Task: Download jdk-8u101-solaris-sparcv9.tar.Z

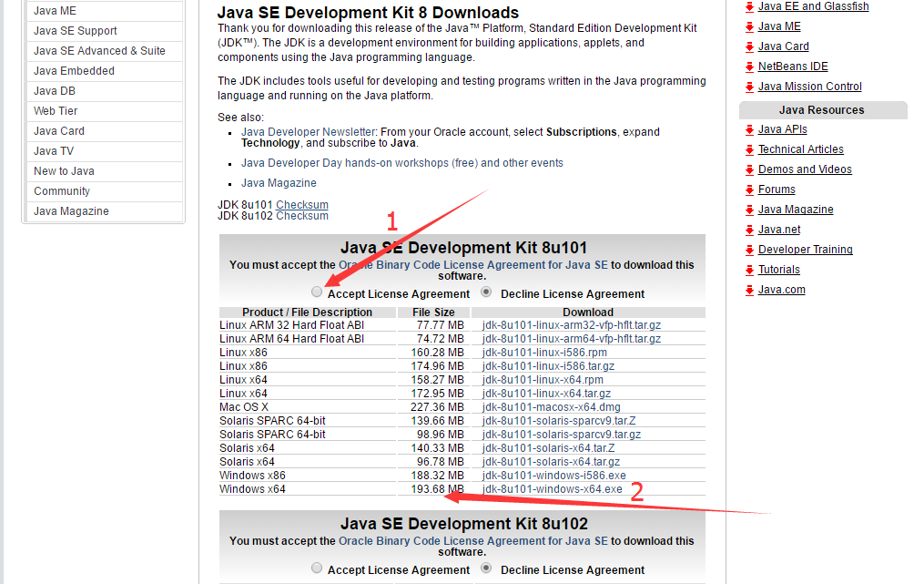Action: point(559,421)
